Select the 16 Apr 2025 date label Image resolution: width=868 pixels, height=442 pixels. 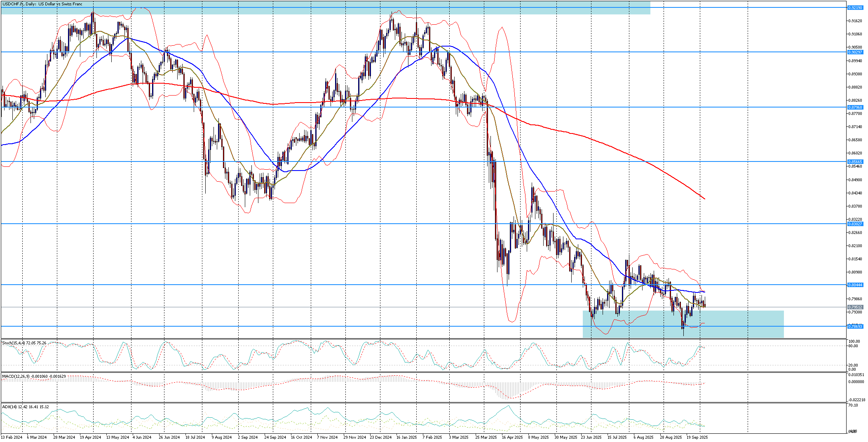pos(512,437)
